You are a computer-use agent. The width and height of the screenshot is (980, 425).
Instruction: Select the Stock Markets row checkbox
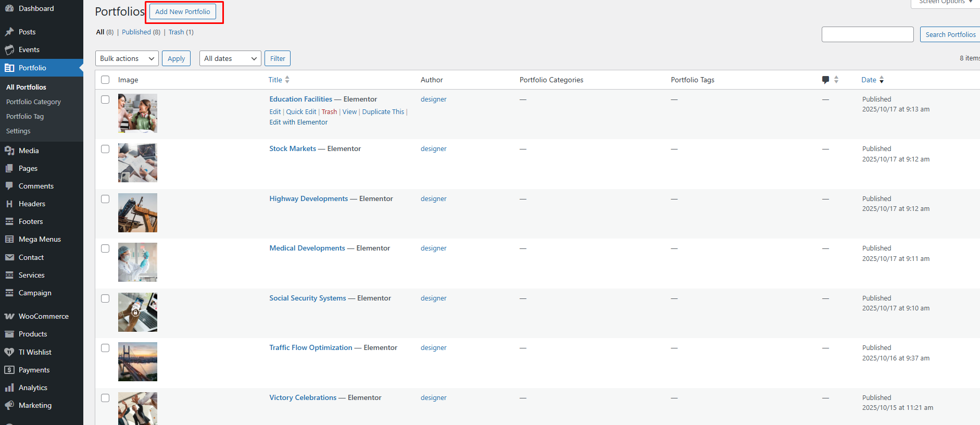(x=105, y=149)
